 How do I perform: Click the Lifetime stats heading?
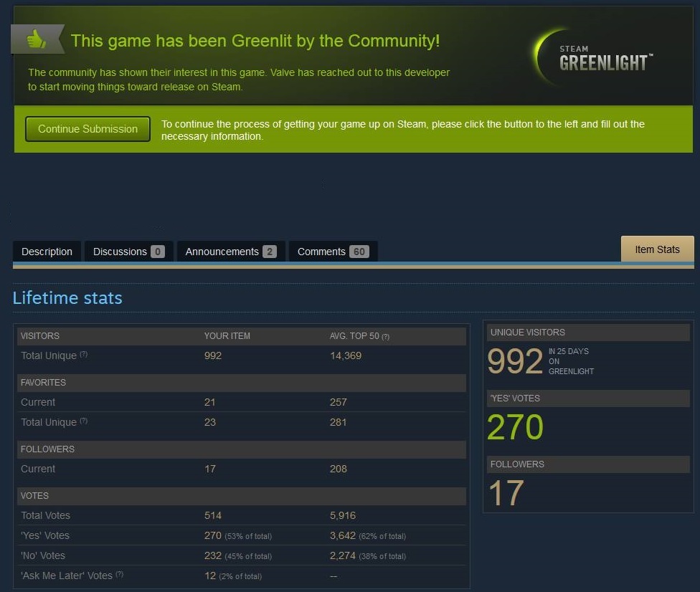[67, 298]
